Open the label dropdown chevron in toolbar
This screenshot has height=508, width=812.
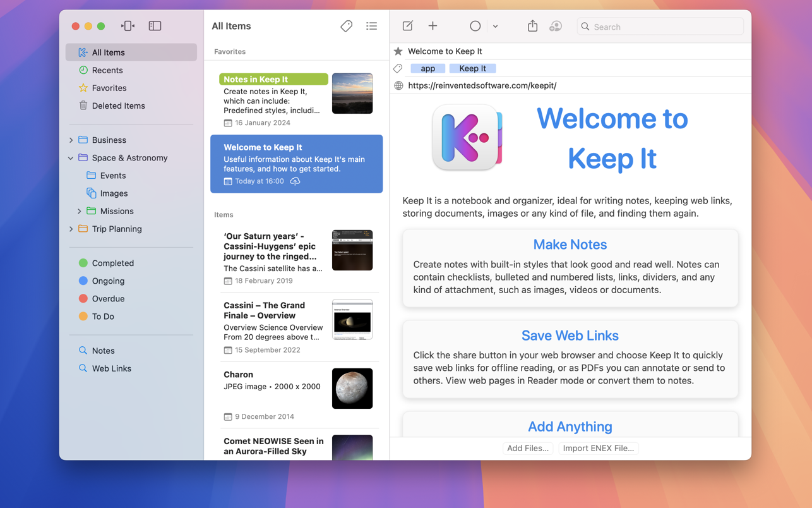pyautogui.click(x=495, y=27)
